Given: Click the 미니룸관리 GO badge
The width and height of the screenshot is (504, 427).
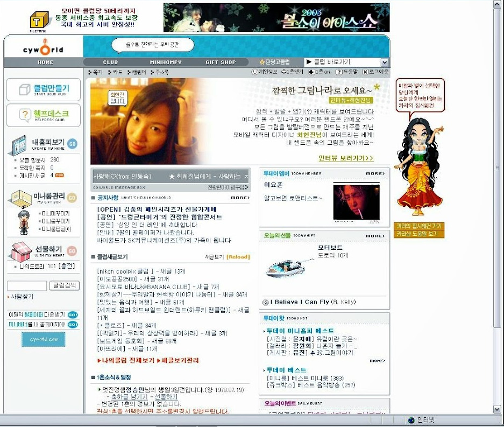Looking at the screenshot, I should pyautogui.click(x=72, y=198).
